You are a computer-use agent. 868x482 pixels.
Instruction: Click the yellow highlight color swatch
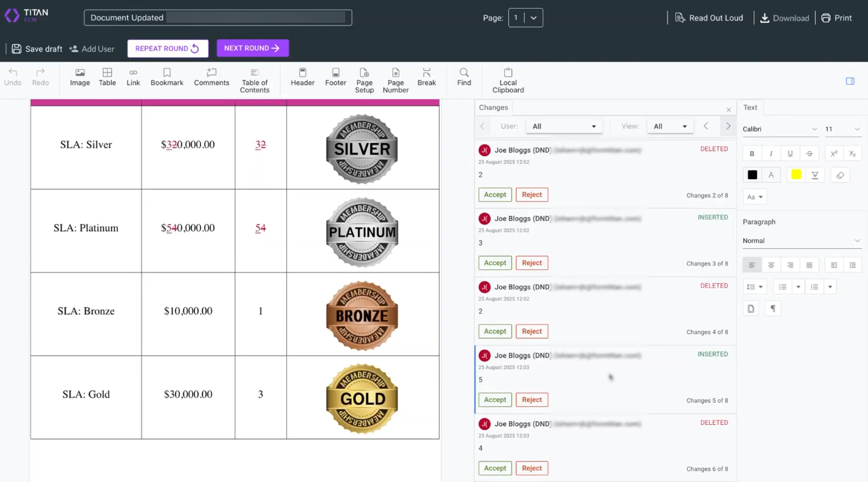pos(796,175)
